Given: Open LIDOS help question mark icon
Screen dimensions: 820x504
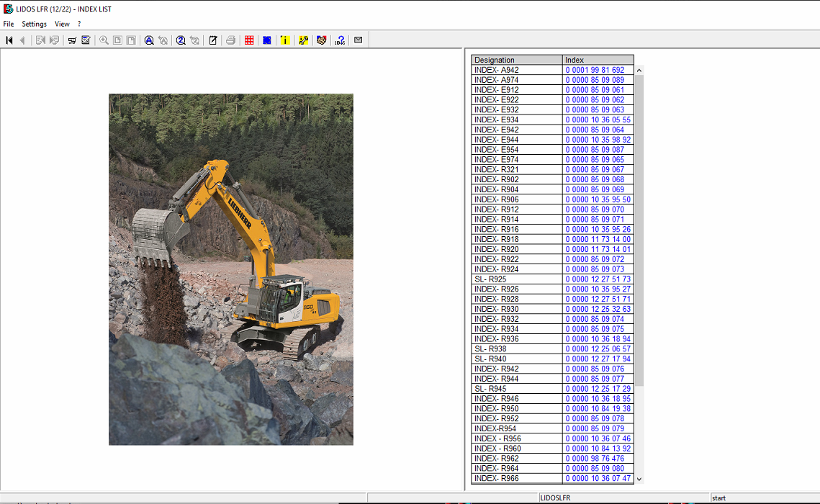Looking at the screenshot, I should click(x=340, y=40).
